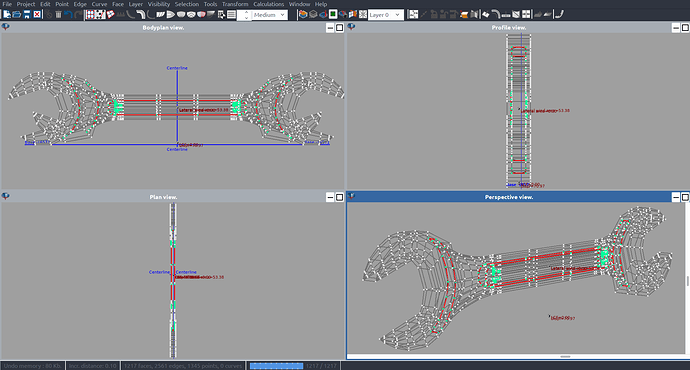
Task: Open the Help menu
Action: pos(321,4)
